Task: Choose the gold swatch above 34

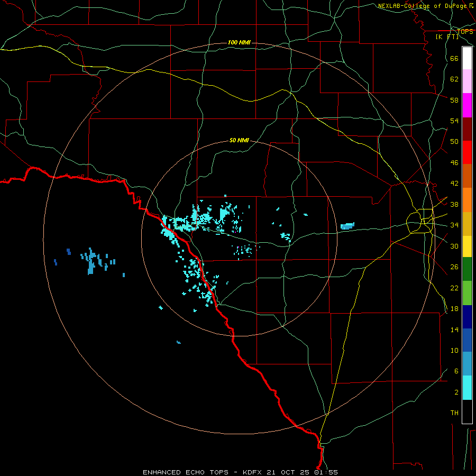Action: tap(467, 224)
